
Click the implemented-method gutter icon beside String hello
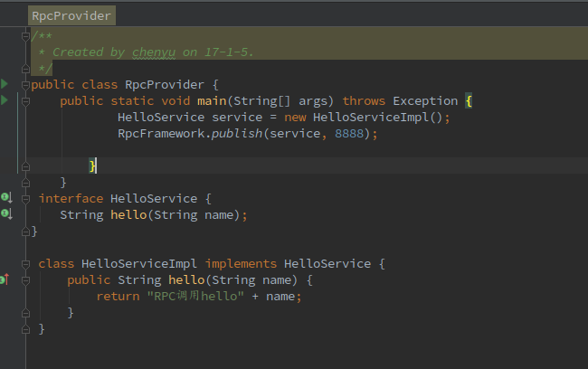[5, 213]
